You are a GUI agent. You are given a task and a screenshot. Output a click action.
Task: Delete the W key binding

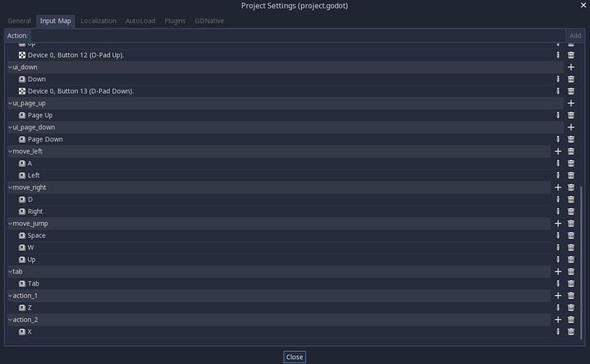[x=571, y=247]
